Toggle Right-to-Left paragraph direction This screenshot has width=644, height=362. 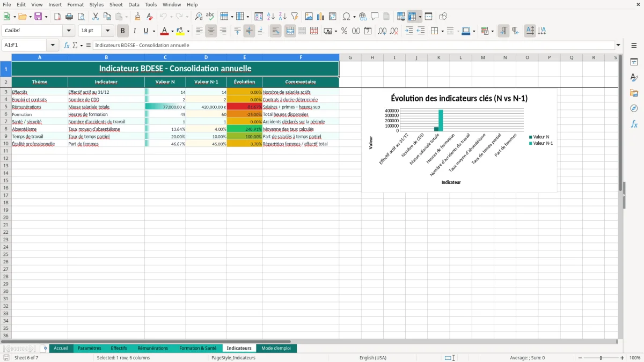(515, 31)
